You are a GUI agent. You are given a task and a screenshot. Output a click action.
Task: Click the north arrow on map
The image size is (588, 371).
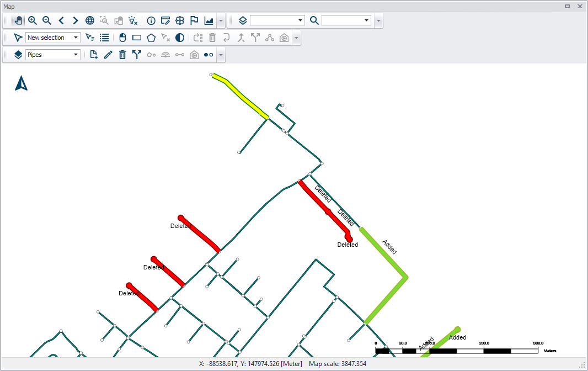click(x=22, y=83)
